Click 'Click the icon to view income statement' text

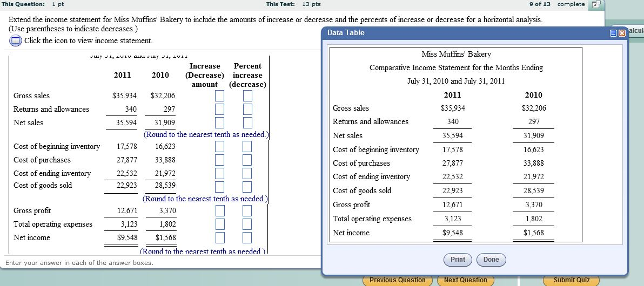(x=88, y=40)
